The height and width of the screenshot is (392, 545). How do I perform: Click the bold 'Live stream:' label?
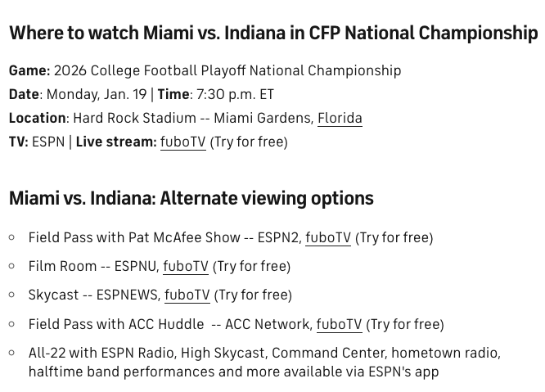click(x=115, y=142)
